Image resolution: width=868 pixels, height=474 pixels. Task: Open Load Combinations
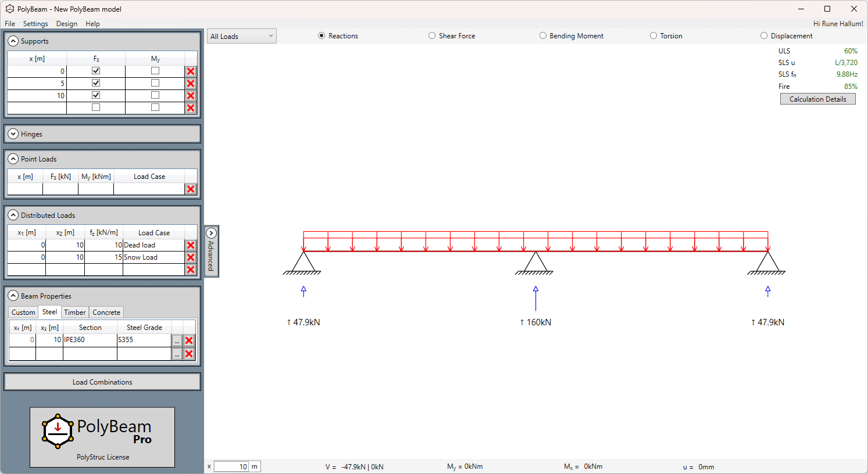tap(102, 382)
